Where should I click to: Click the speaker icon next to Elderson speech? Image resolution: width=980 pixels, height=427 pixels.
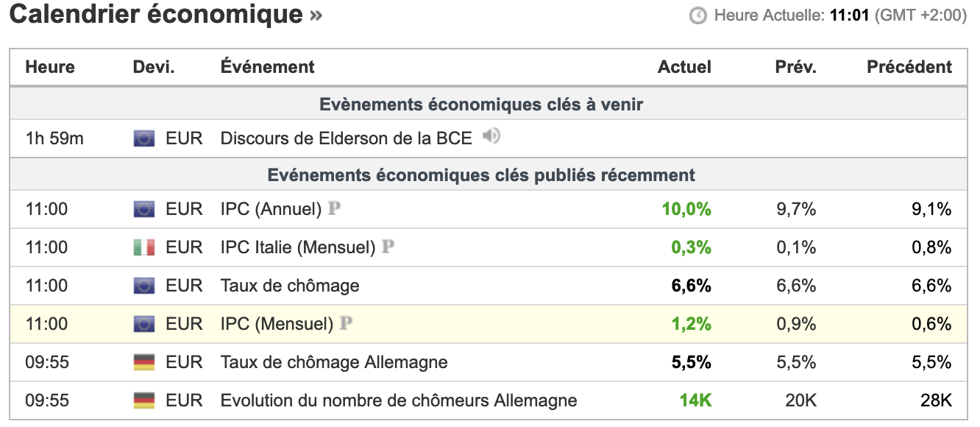coord(491,136)
